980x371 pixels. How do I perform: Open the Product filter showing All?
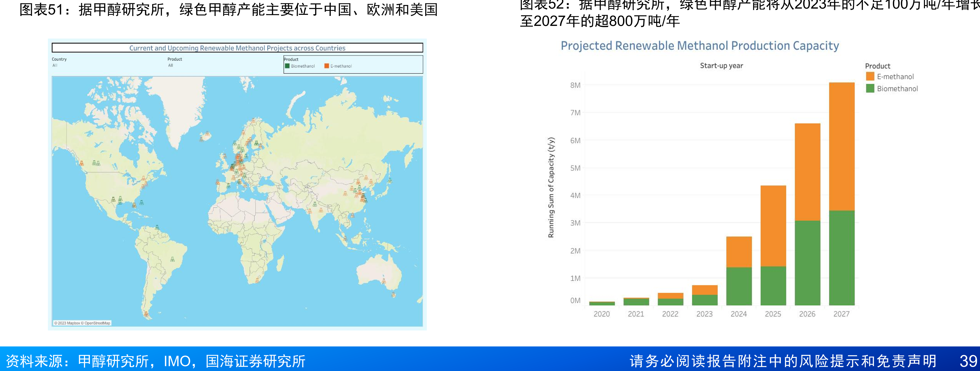(x=171, y=65)
